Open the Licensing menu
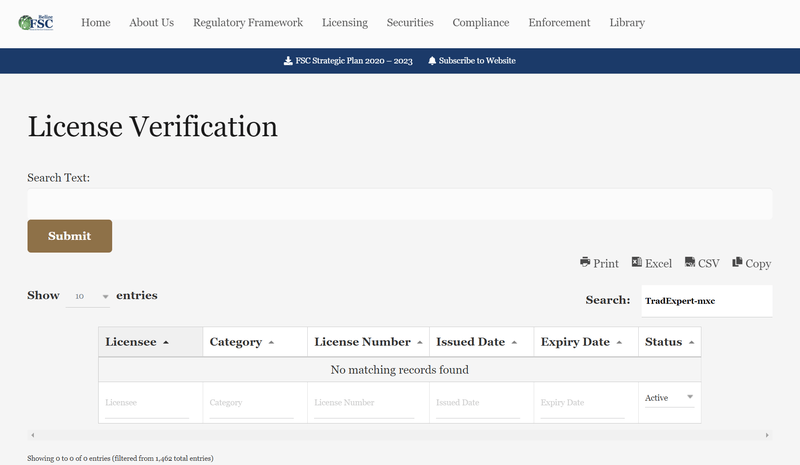 [x=344, y=23]
